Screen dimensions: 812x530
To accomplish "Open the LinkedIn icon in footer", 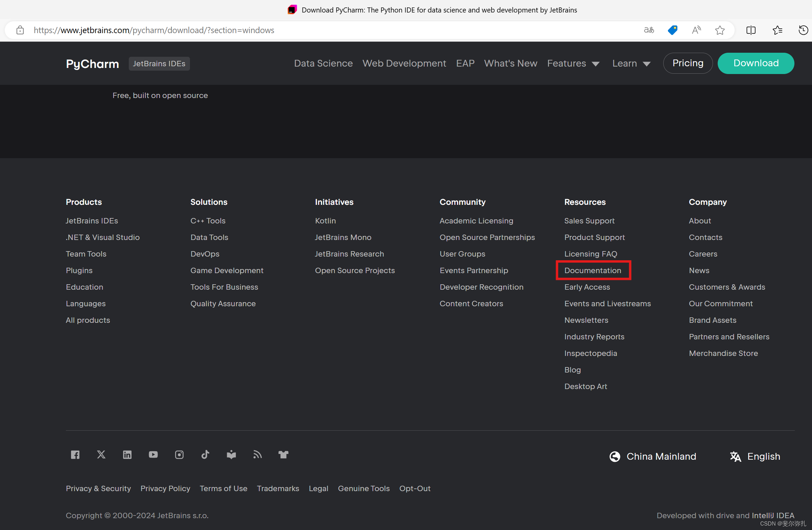I will tap(127, 455).
